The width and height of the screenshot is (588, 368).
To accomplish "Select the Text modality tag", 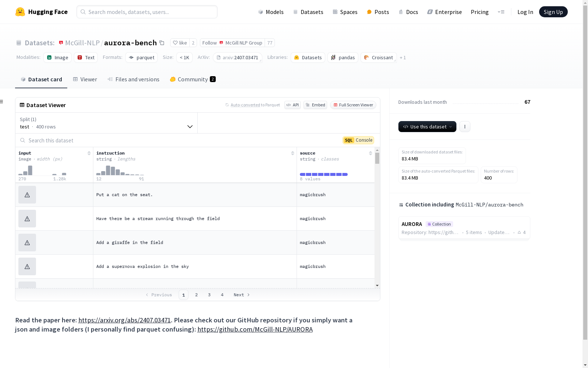I will 86,57.
